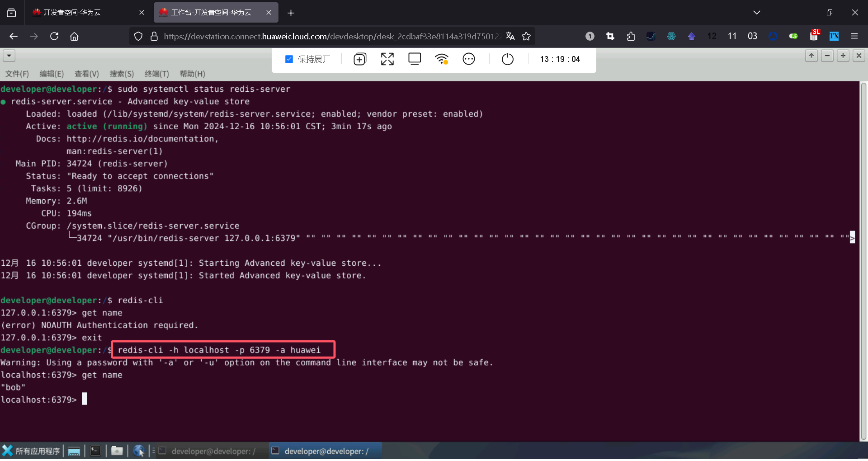This screenshot has height=461, width=868.
Task: Open the browser hamburger menu
Action: click(x=854, y=36)
